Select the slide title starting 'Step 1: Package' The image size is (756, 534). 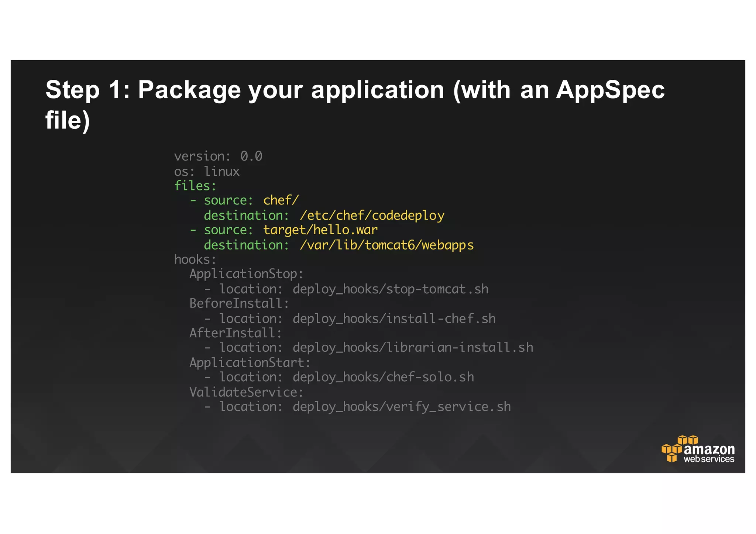[355, 105]
